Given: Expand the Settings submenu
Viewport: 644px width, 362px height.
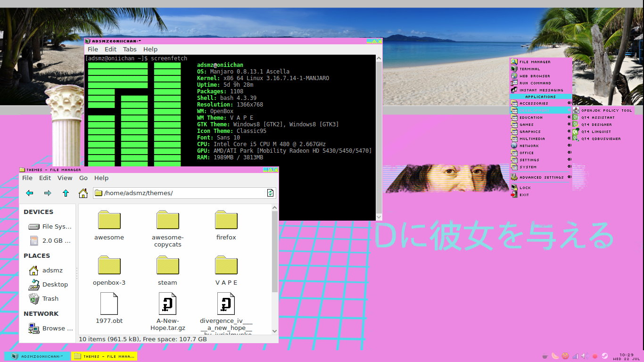Looking at the screenshot, I should tap(541, 160).
